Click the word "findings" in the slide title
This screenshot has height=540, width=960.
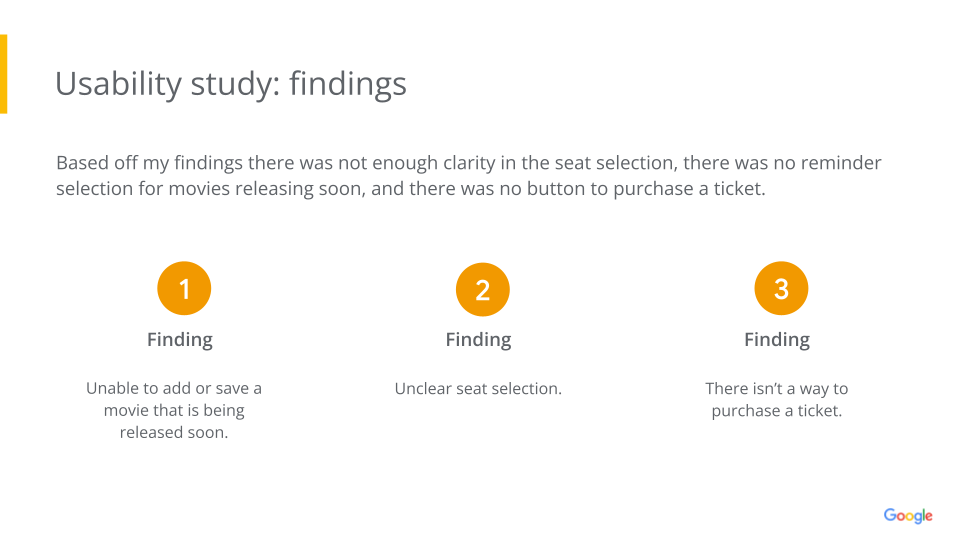click(347, 84)
